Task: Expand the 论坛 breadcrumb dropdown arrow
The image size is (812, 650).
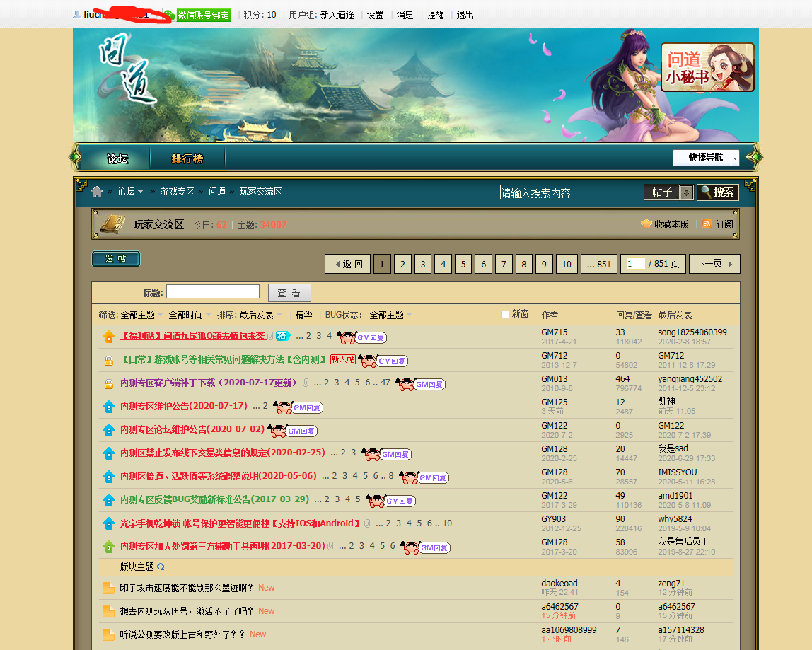Action: pos(140,192)
